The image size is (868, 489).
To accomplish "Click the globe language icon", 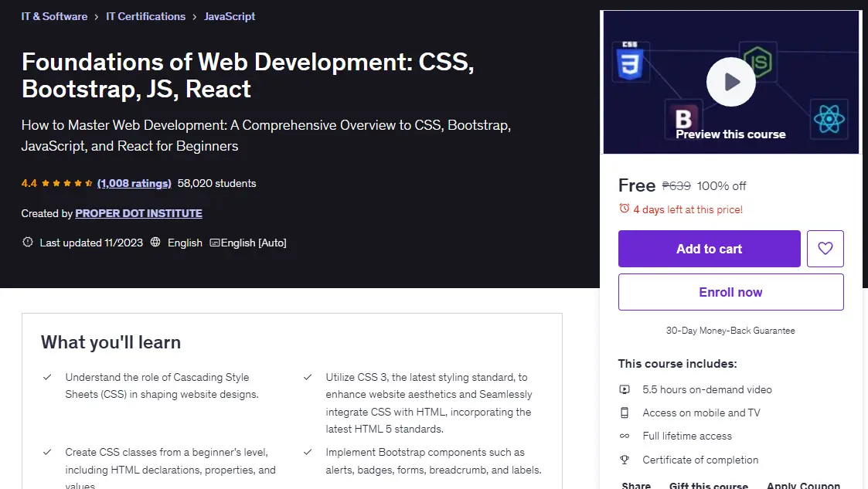I will click(x=155, y=243).
